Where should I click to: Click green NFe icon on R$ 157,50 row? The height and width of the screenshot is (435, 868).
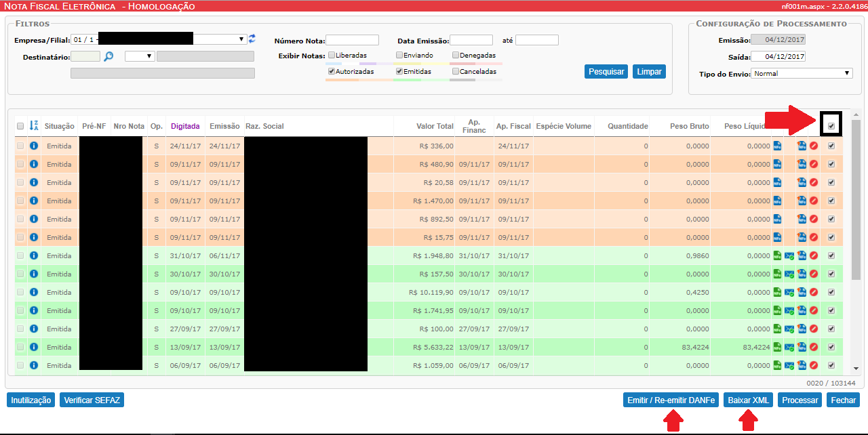click(778, 274)
